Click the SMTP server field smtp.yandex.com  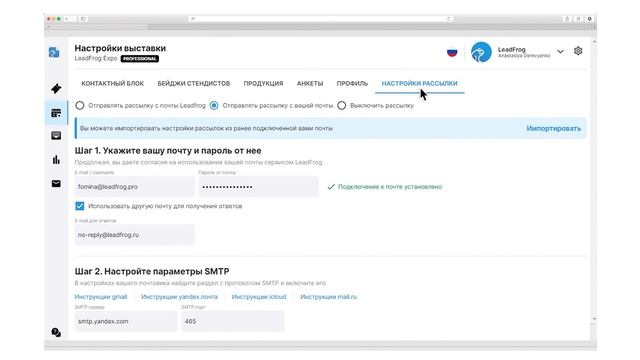click(x=126, y=321)
